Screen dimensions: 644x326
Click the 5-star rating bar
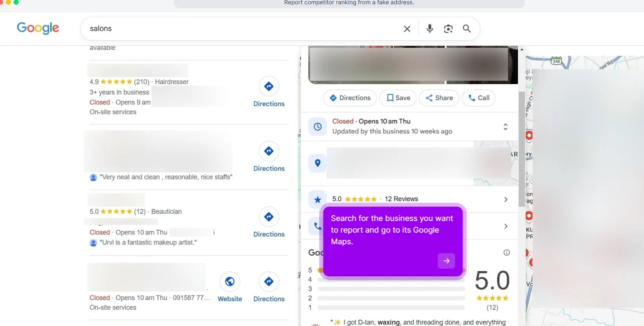coord(391,270)
